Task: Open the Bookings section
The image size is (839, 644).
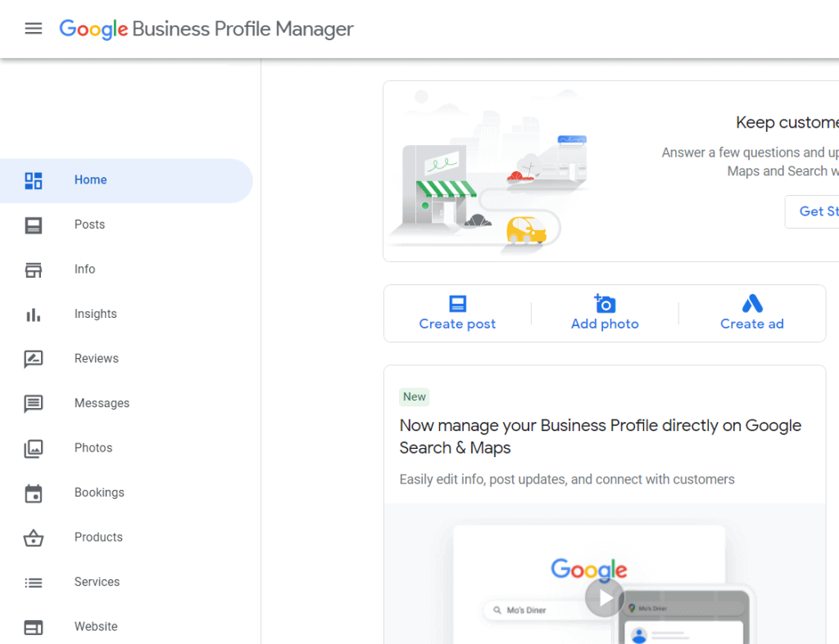Action: (x=126, y=492)
